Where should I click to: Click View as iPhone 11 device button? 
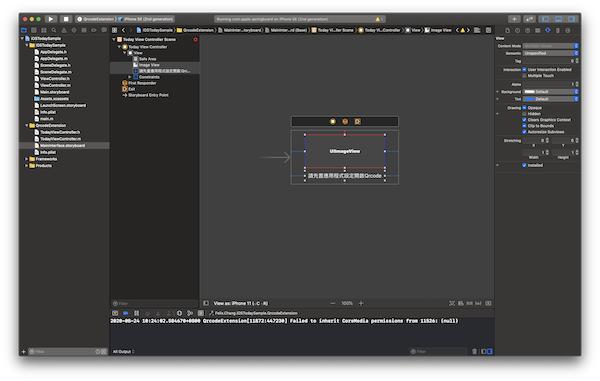pyautogui.click(x=241, y=303)
